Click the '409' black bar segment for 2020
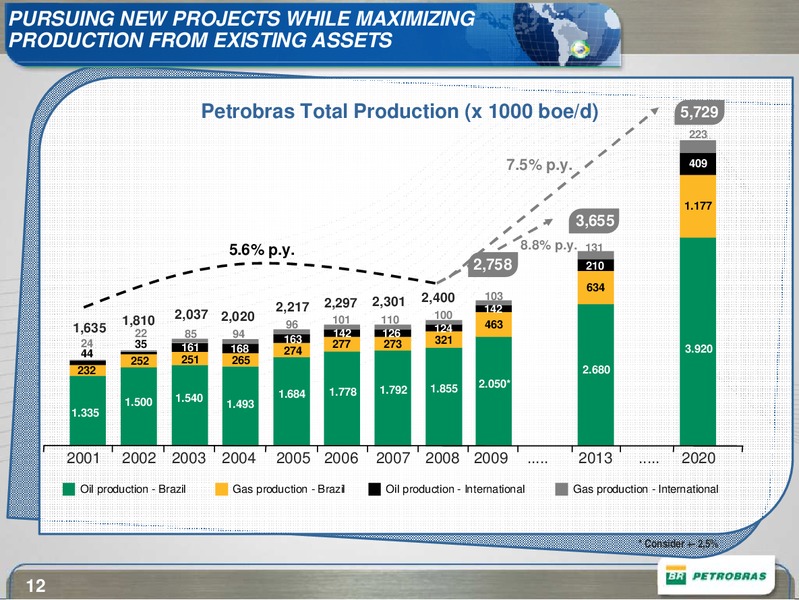This screenshot has height=600, width=799. coord(698,164)
